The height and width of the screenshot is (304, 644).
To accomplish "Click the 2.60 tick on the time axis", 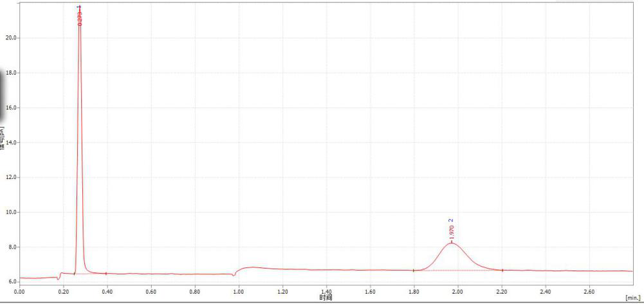I will point(589,291).
